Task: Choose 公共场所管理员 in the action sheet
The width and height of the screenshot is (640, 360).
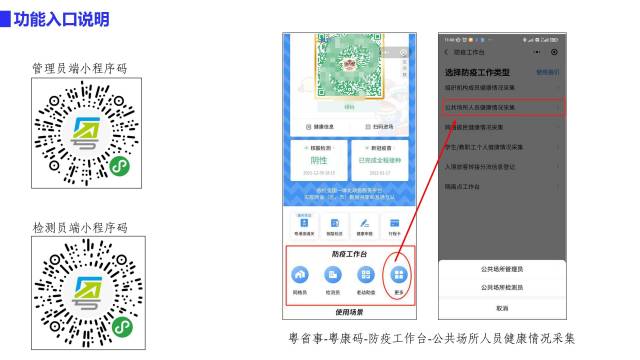Action: 502,269
